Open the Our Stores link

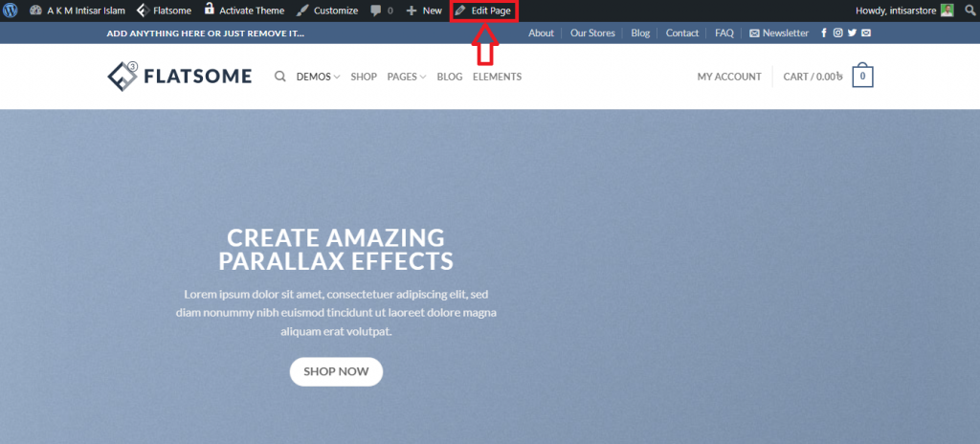592,33
